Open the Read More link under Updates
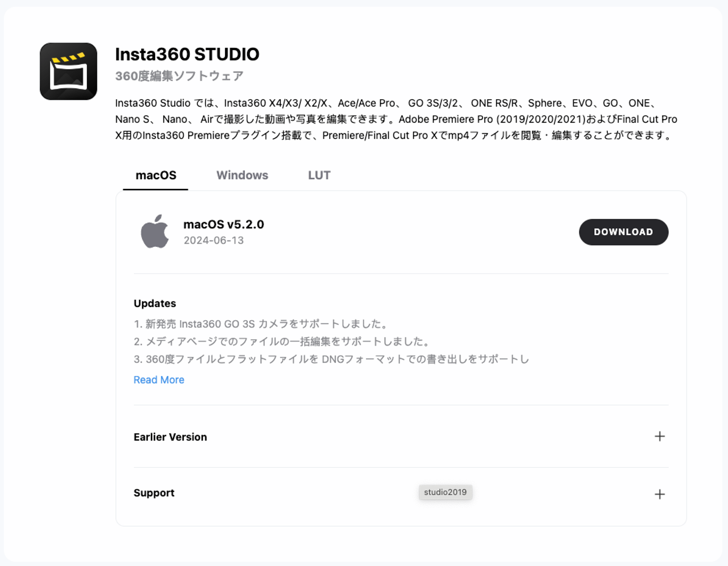728x566 pixels. pyautogui.click(x=159, y=380)
